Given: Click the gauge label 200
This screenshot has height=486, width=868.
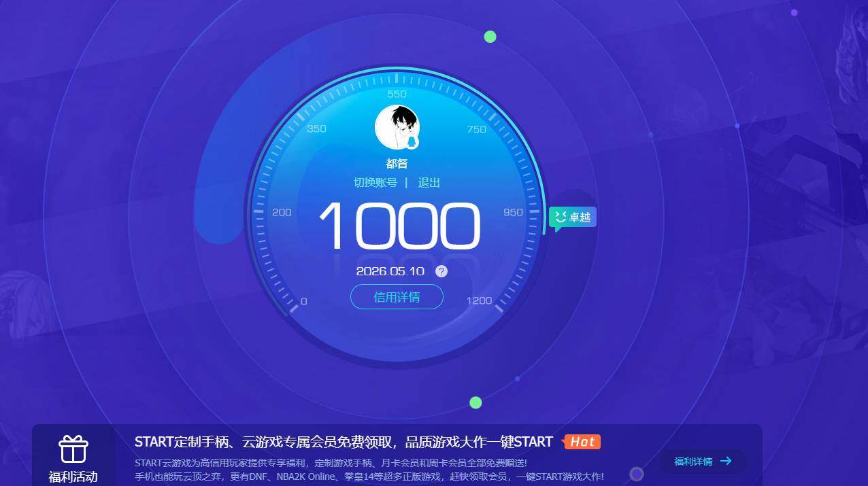Looking at the screenshot, I should pos(282,212).
